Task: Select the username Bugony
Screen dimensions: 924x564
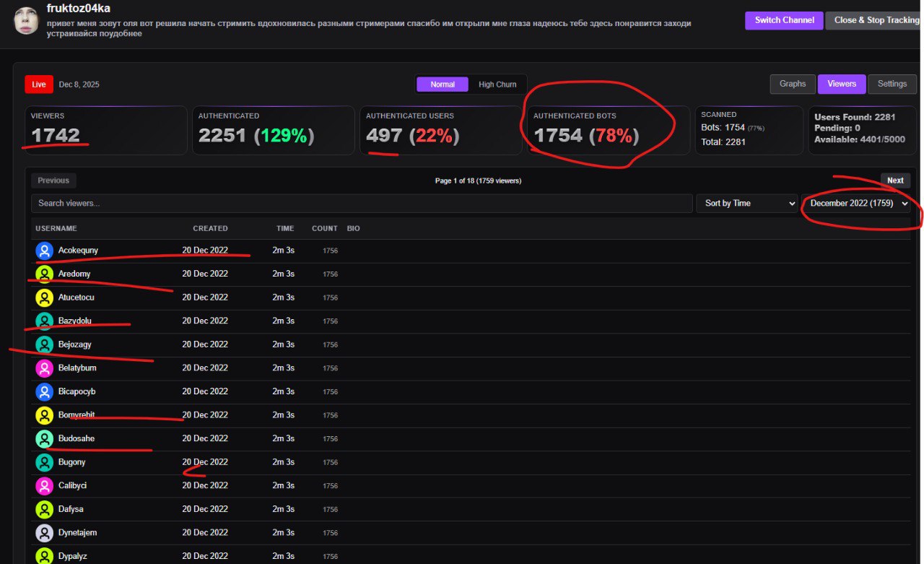Action: tap(72, 462)
